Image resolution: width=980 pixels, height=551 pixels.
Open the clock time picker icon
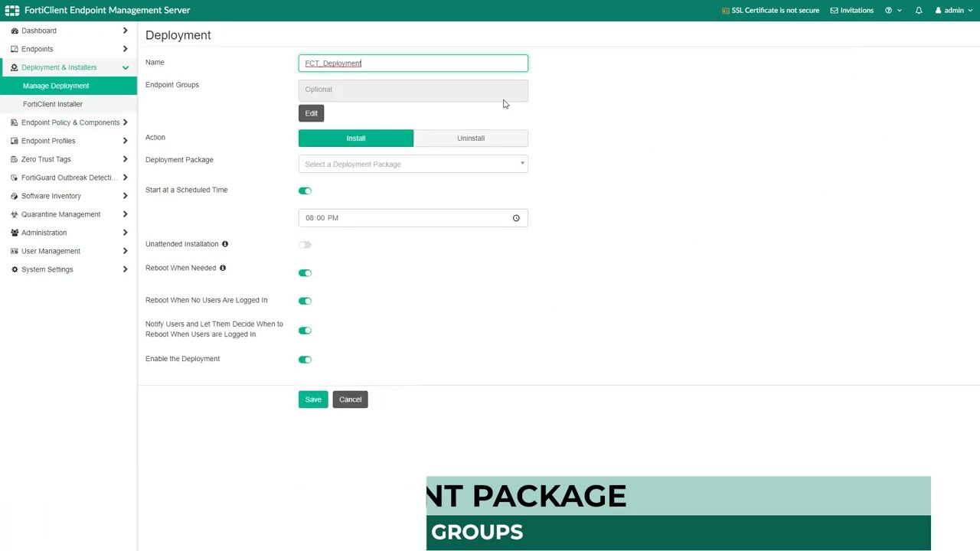pos(516,218)
